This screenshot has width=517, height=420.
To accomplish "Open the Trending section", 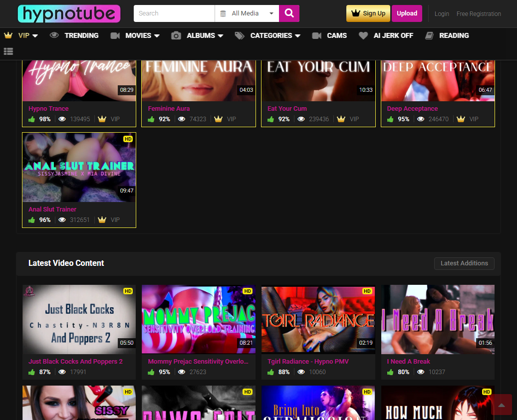I will click(x=81, y=35).
